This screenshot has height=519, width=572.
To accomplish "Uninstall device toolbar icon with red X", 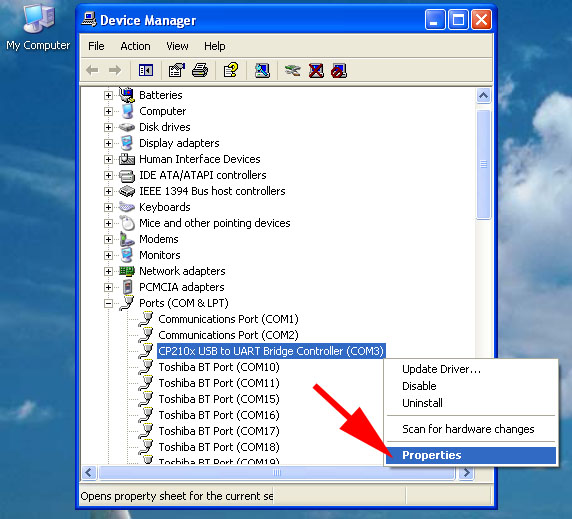I will [316, 70].
